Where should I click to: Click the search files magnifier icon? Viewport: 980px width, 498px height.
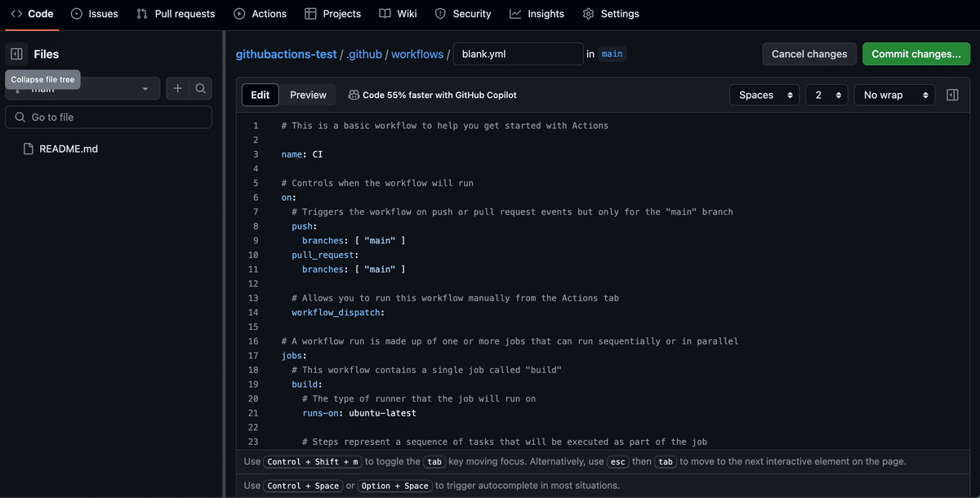coord(200,88)
